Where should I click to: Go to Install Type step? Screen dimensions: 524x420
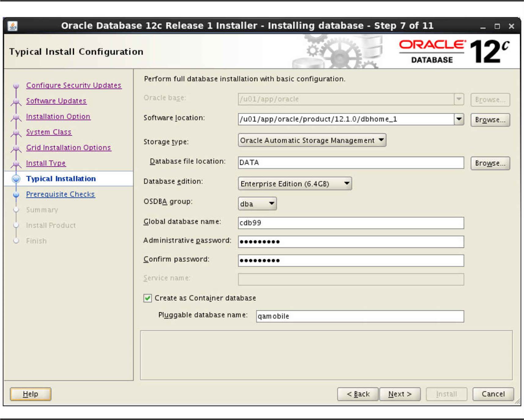coord(46,163)
